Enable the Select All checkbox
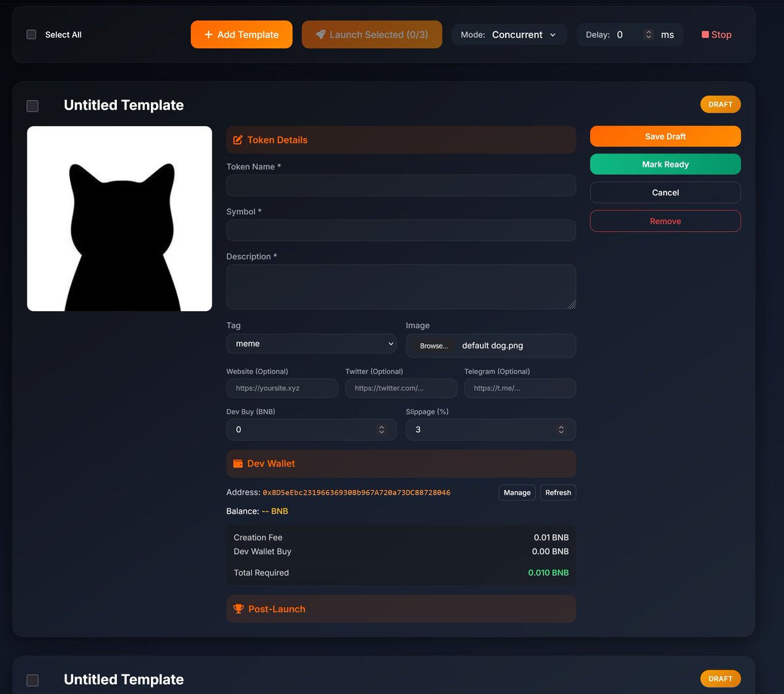Screen dimensions: 784x694 point(31,34)
